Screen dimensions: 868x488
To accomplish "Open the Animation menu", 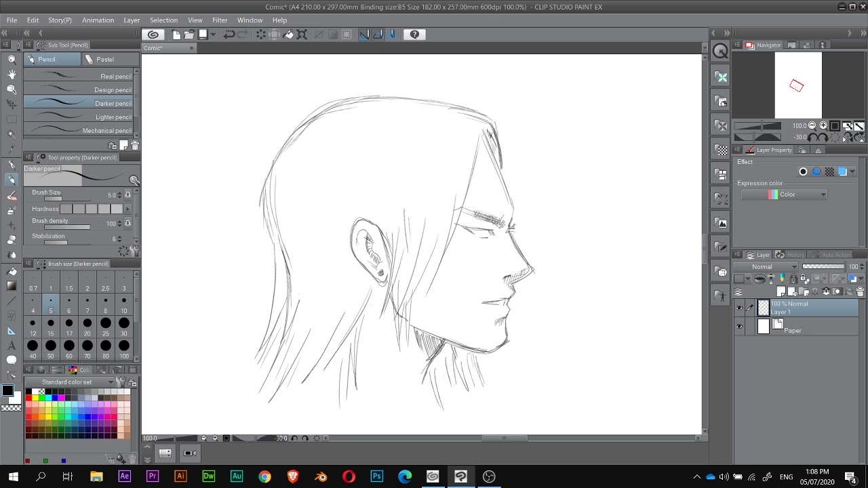I will [x=98, y=20].
